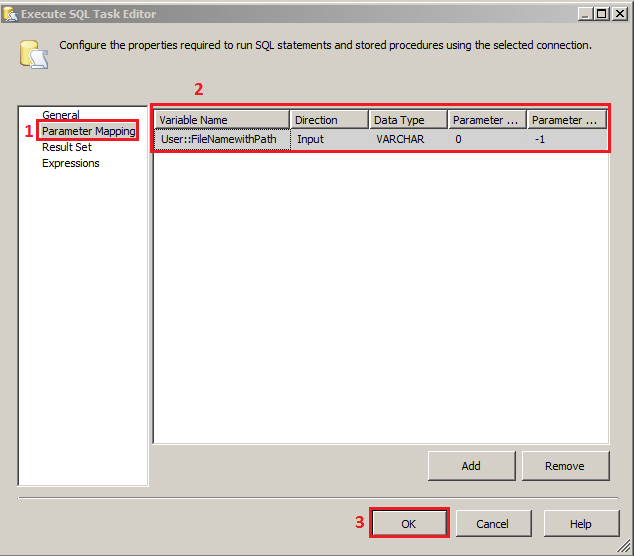Click the Execute SQL Task Editor title icon

coord(11,14)
